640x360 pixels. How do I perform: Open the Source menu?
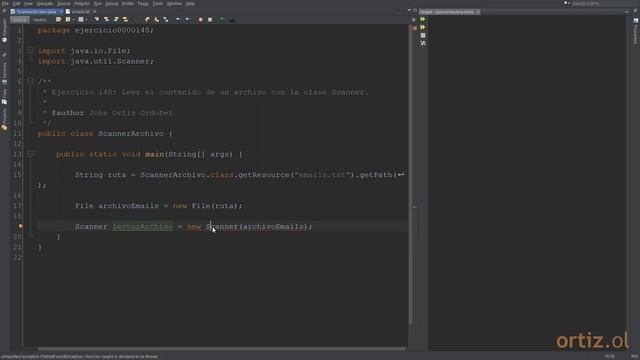click(x=63, y=4)
